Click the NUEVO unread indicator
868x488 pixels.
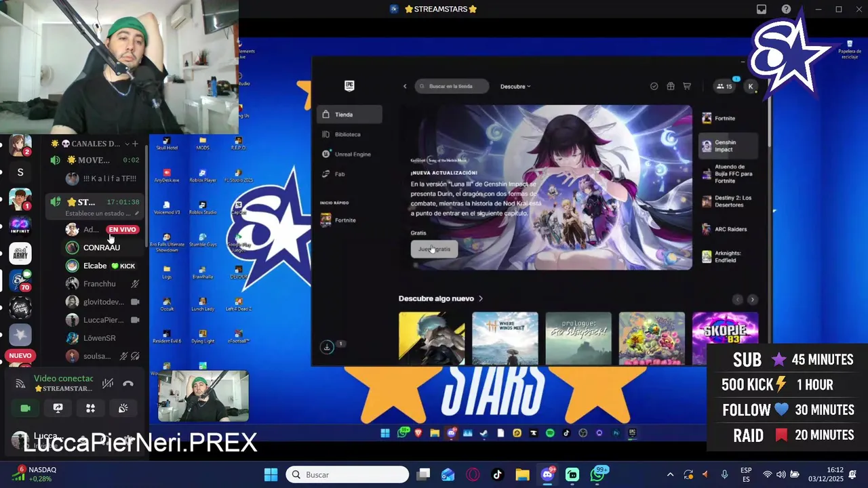tap(20, 356)
